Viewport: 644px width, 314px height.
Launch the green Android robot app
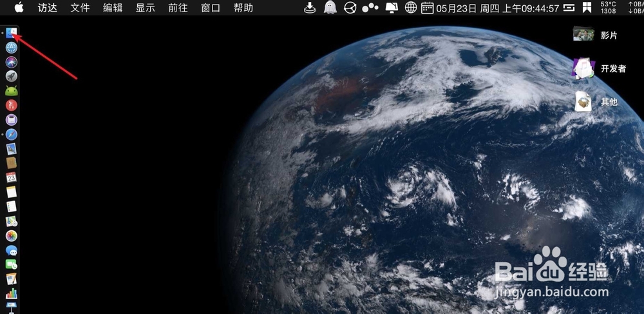[12, 91]
